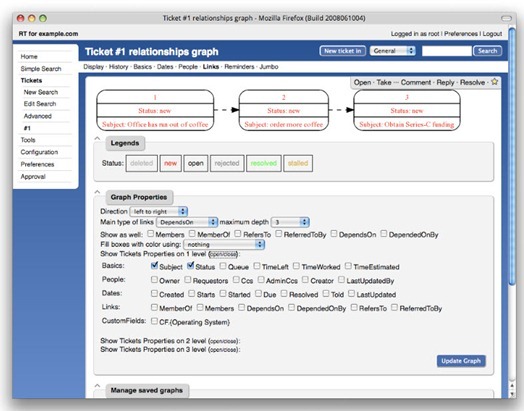
Task: Click the Logout link
Action: [492, 34]
